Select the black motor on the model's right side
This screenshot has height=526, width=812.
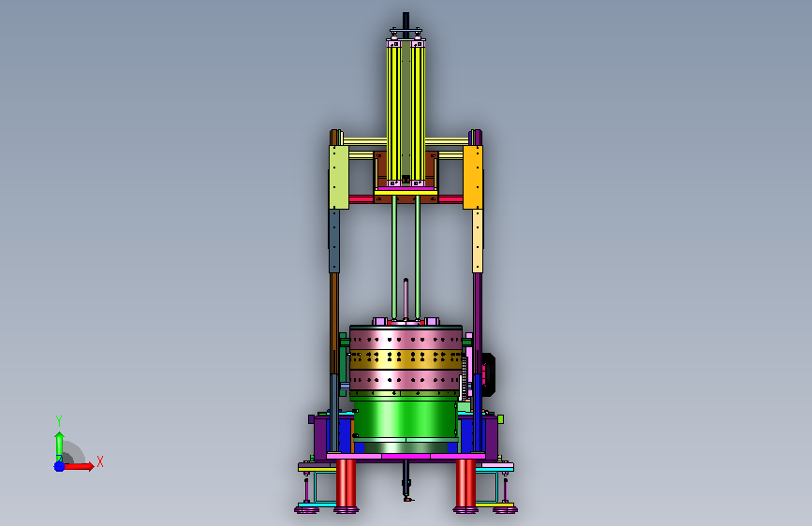pos(488,373)
